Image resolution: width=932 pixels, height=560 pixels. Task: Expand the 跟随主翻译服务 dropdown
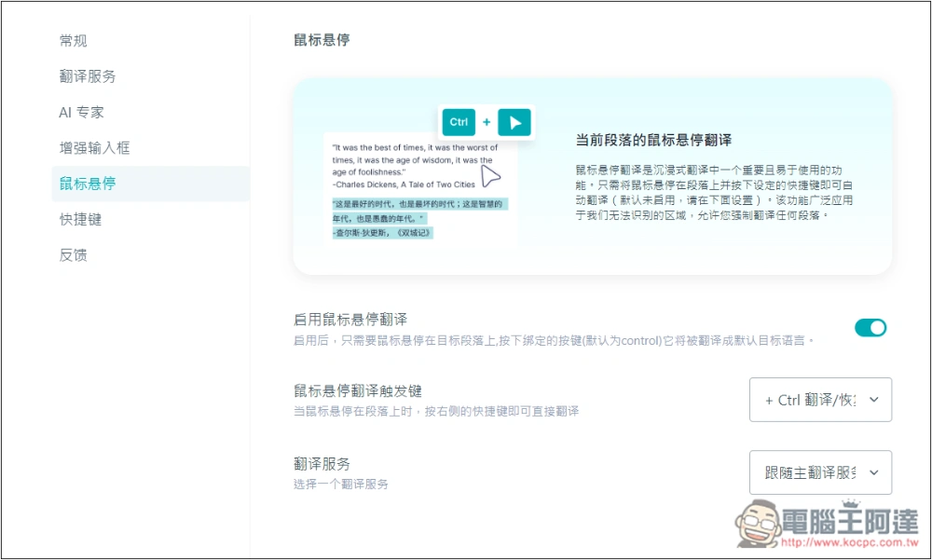(x=820, y=472)
